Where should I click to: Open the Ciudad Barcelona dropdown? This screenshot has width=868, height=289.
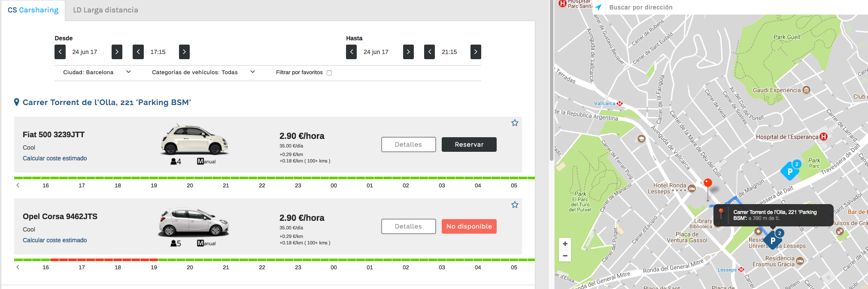click(x=97, y=72)
